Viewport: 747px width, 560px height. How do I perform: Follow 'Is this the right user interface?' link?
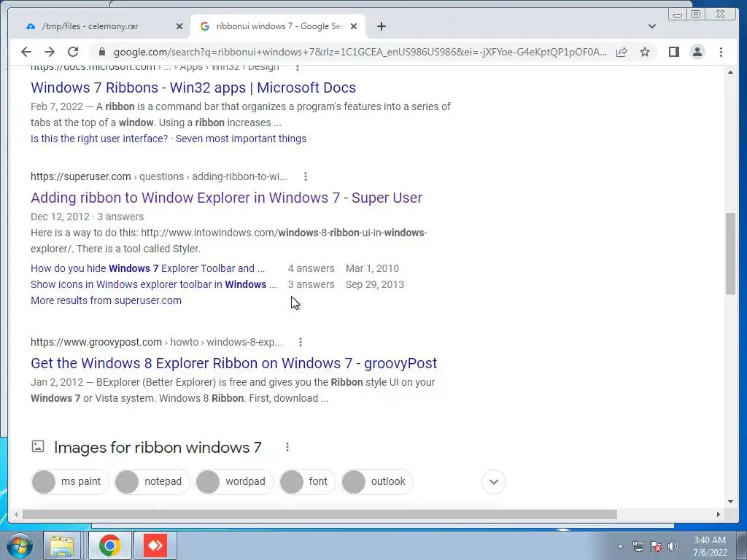click(x=99, y=139)
